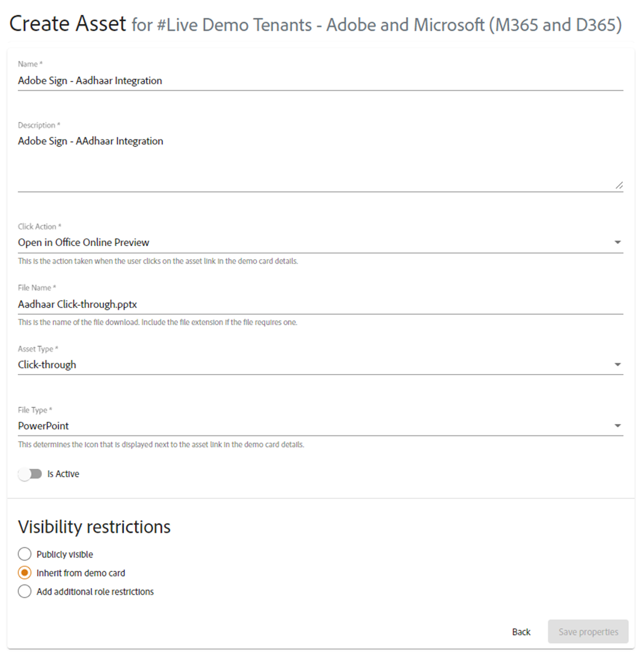Click the Asset Type dropdown arrow
The height and width of the screenshot is (658, 644).
(618, 364)
